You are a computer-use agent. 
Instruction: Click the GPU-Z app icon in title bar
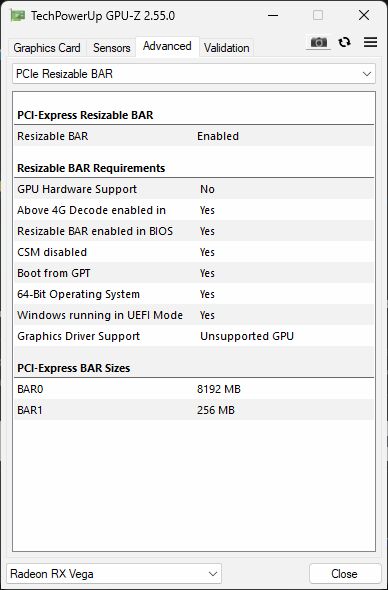17,16
